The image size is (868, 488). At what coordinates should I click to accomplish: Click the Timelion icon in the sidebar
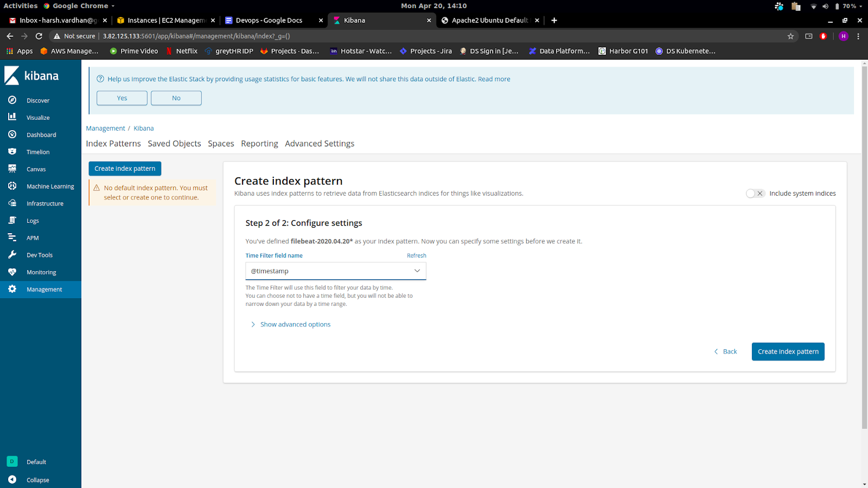point(12,152)
